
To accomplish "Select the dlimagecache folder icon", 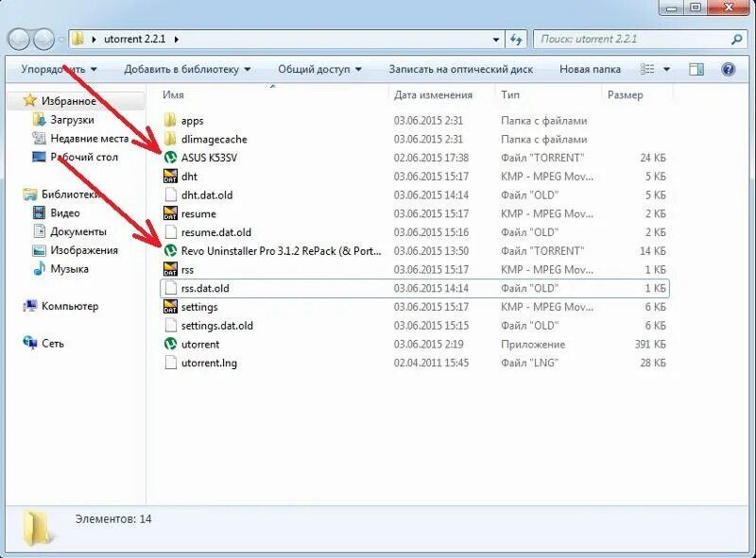I will coord(170,139).
